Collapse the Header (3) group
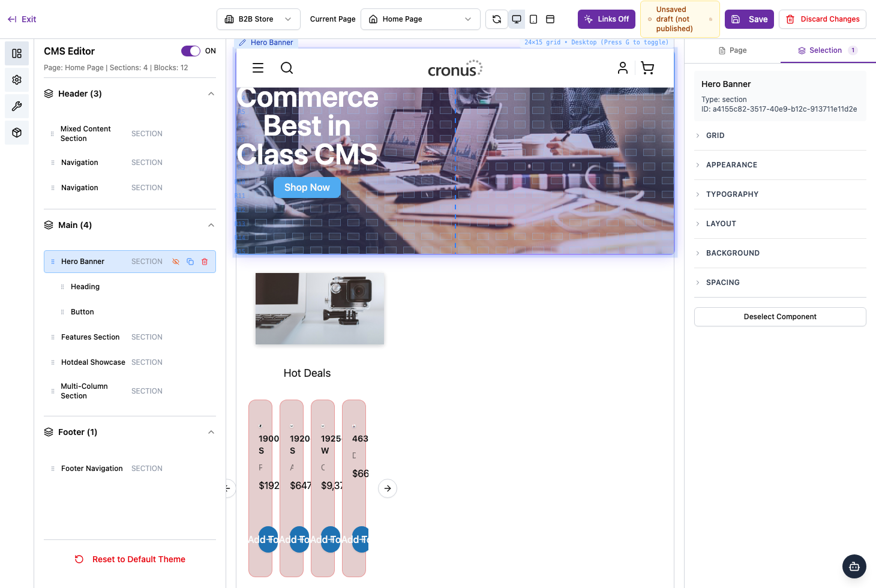876x588 pixels. coord(211,94)
